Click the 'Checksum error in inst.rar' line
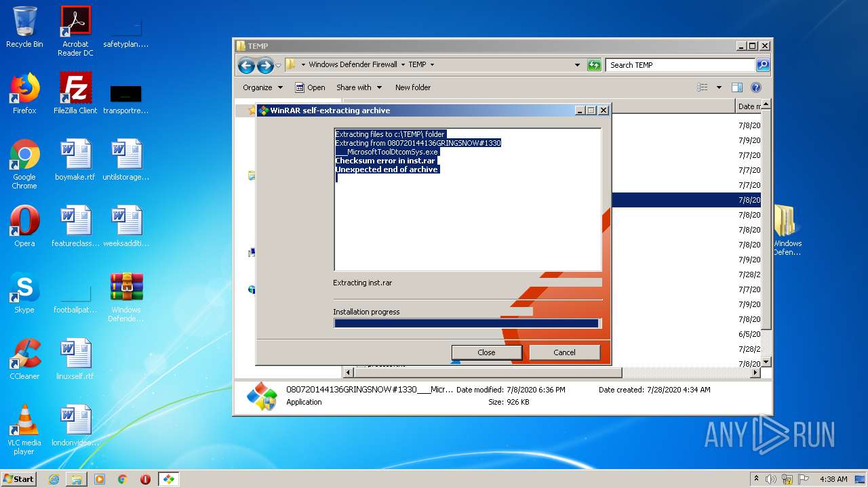This screenshot has height=488, width=868. point(384,161)
